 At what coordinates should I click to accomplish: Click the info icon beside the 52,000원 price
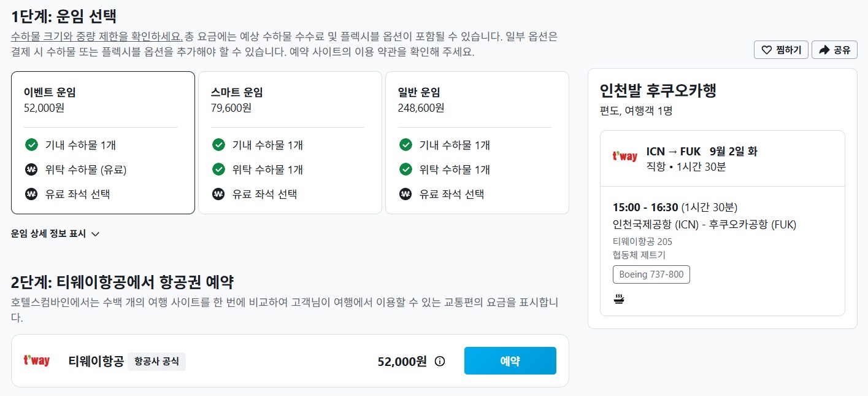(x=439, y=362)
